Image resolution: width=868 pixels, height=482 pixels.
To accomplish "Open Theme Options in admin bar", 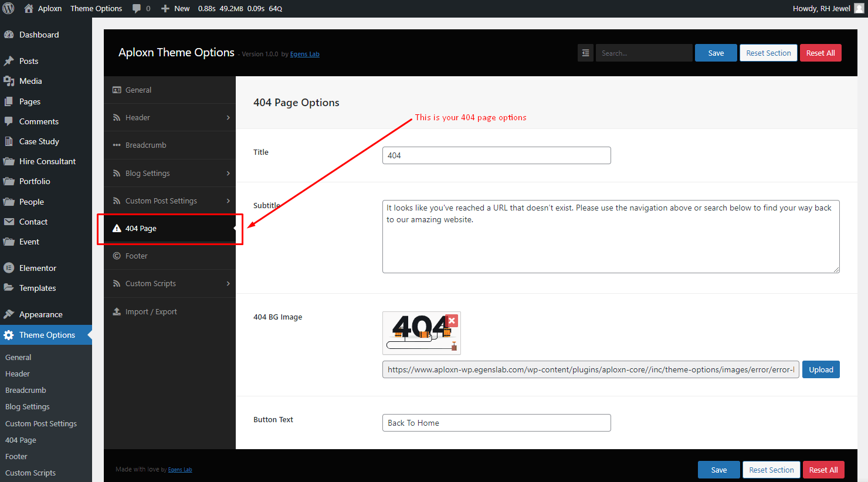I will tap(96, 8).
